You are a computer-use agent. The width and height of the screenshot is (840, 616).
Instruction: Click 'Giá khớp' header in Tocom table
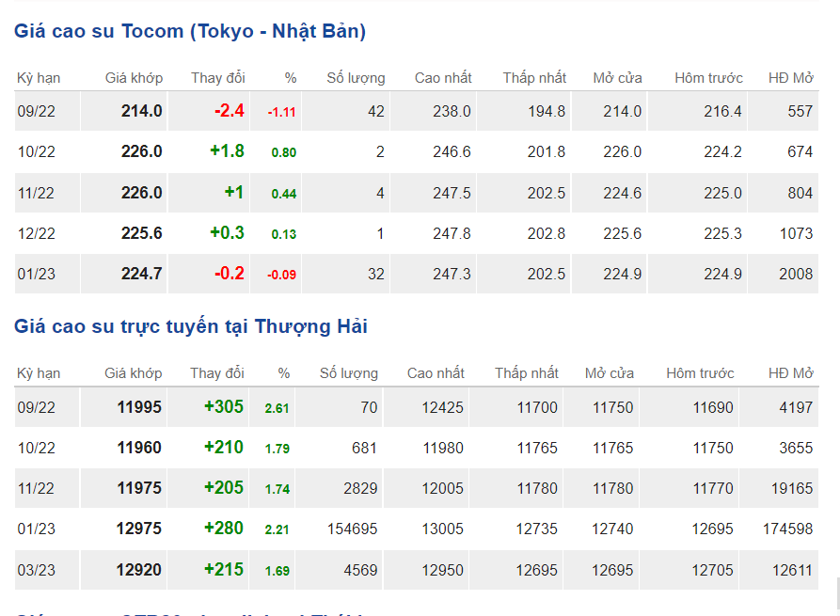[x=134, y=78]
